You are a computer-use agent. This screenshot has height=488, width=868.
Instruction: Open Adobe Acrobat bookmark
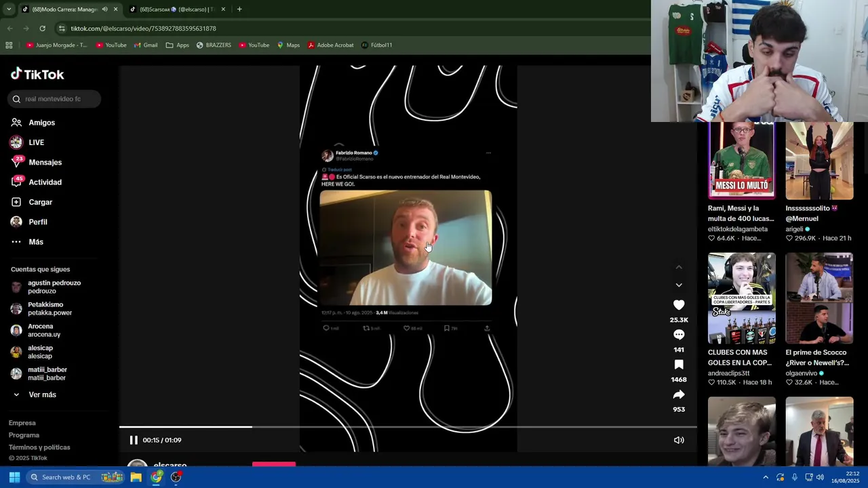coord(330,45)
